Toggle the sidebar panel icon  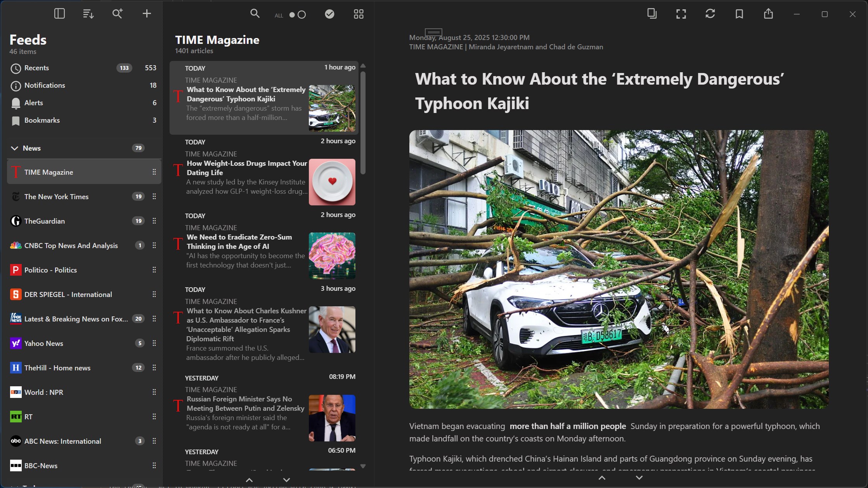(x=59, y=14)
